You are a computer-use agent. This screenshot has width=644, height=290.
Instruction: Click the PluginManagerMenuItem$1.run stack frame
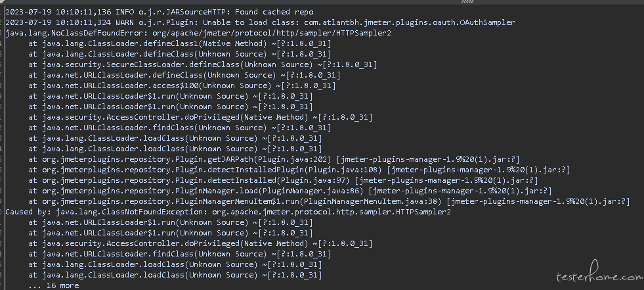coord(329,202)
